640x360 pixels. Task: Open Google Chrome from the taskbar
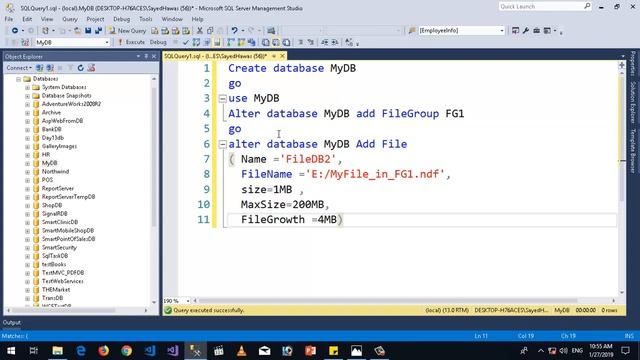127,351
